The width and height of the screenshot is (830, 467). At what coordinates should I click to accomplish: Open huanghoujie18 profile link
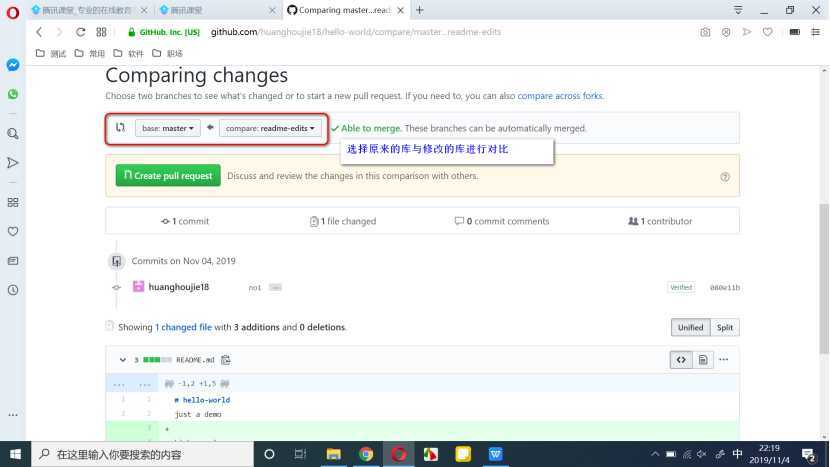coord(178,287)
